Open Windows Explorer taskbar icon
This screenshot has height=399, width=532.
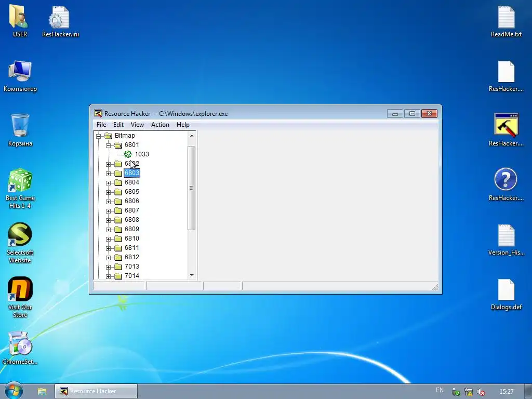(42, 391)
